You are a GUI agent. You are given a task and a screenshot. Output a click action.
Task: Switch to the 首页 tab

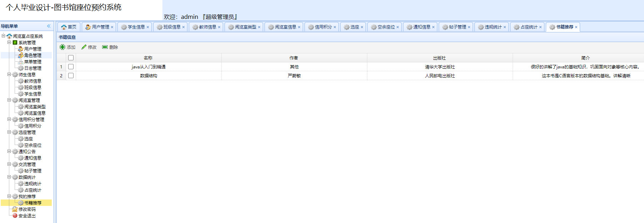pyautogui.click(x=69, y=27)
